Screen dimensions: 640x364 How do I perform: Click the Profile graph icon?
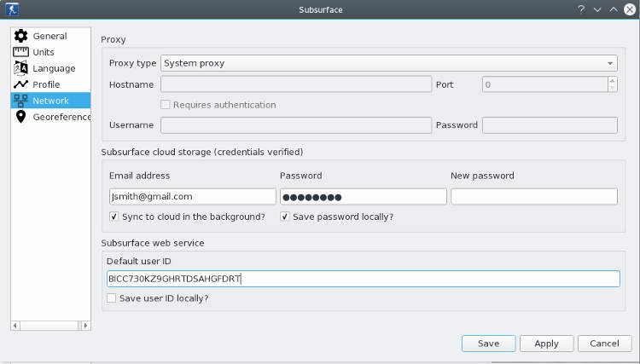(20, 84)
